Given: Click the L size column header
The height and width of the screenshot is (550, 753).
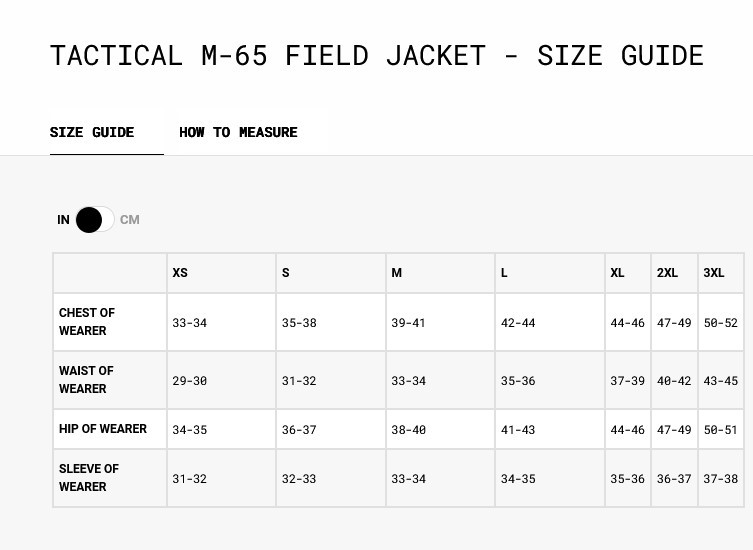Looking at the screenshot, I should [x=504, y=273].
